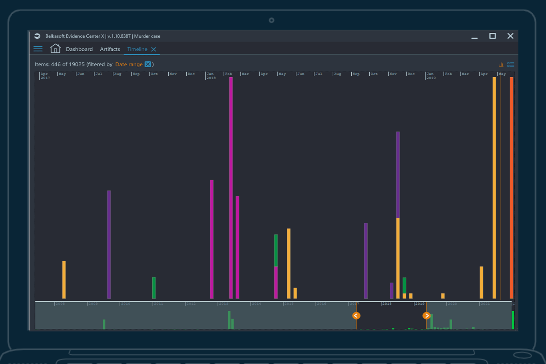Move the right range handle on overview
This screenshot has height=364, width=546.
tap(426, 316)
